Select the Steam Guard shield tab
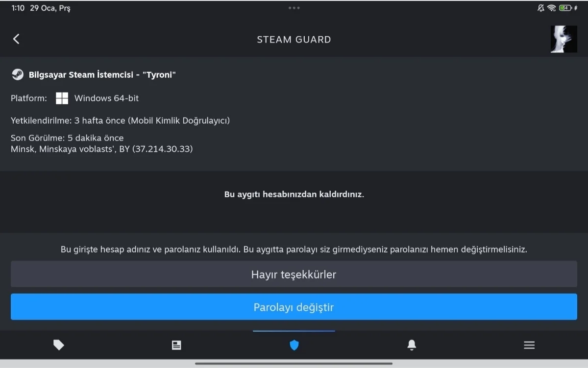 pos(294,345)
